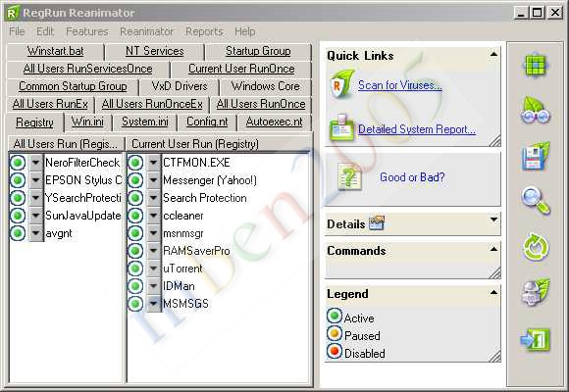Screen dimensions: 569x392
Task: Select the Common Startup Group tab
Action: (73, 86)
